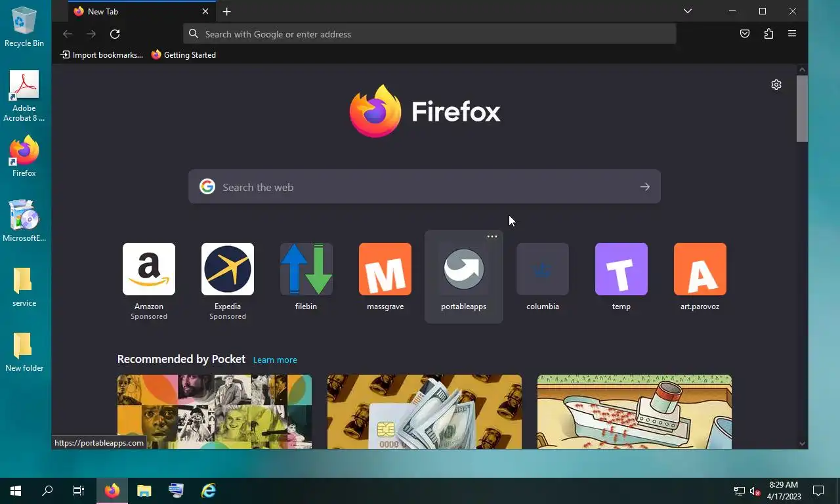Screen dimensions: 840x504
Task: Open the taskbar search
Action: (x=47, y=491)
